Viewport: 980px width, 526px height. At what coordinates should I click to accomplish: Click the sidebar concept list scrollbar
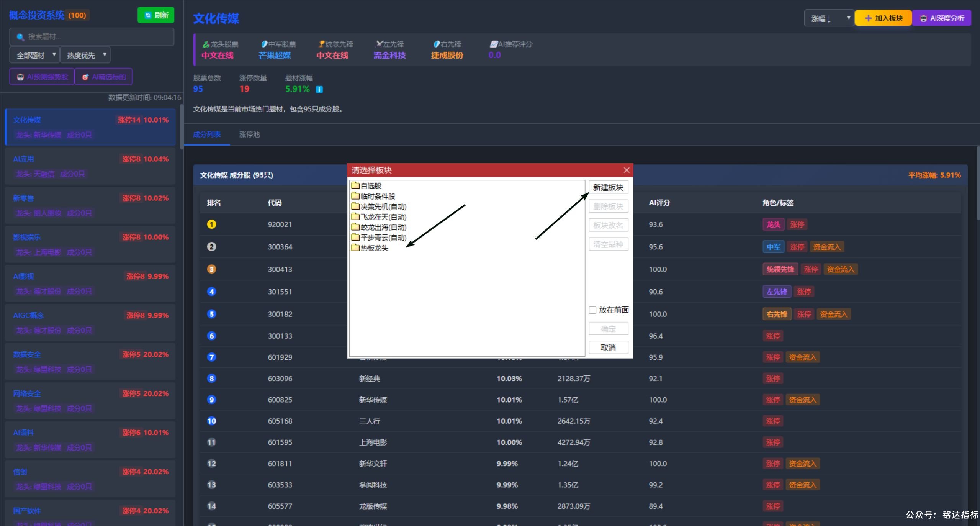click(182, 126)
